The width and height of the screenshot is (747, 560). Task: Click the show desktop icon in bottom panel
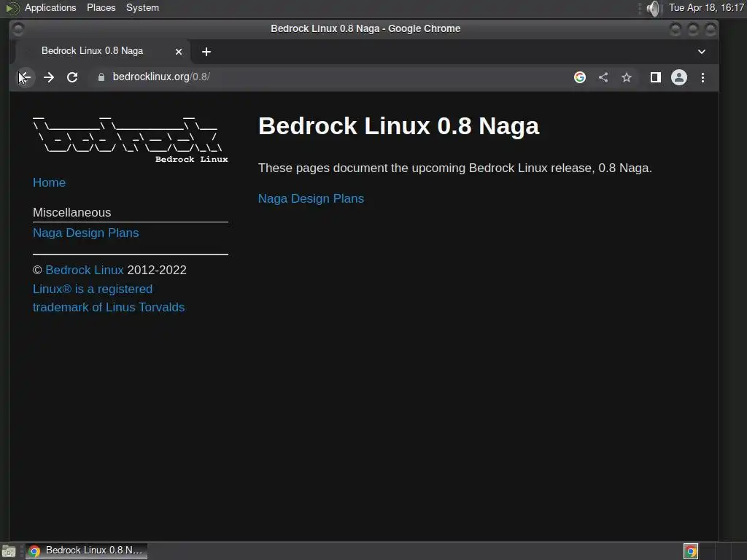tap(9, 551)
